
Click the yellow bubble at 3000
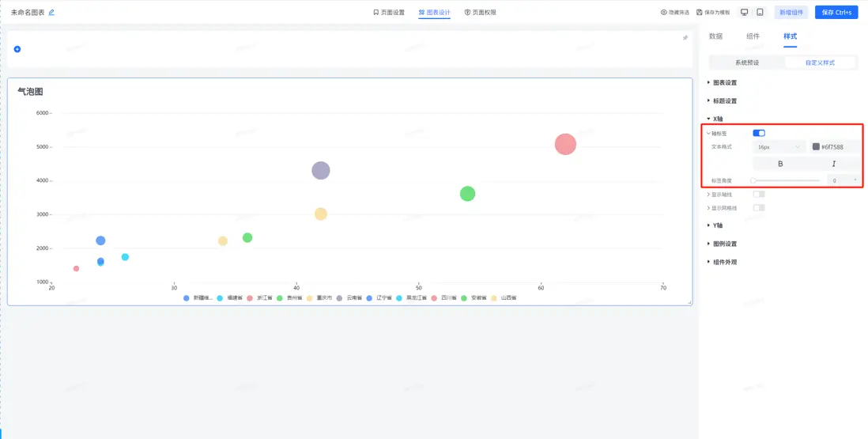[x=321, y=214]
